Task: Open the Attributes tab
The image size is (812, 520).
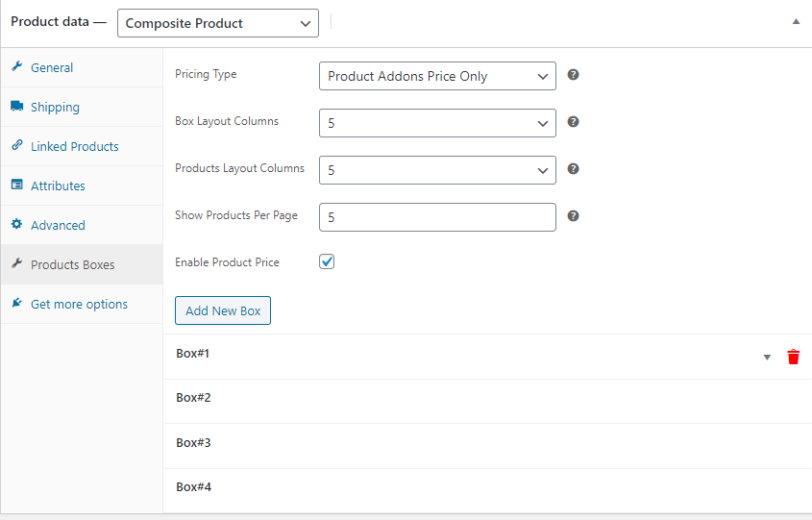Action: tap(82, 186)
